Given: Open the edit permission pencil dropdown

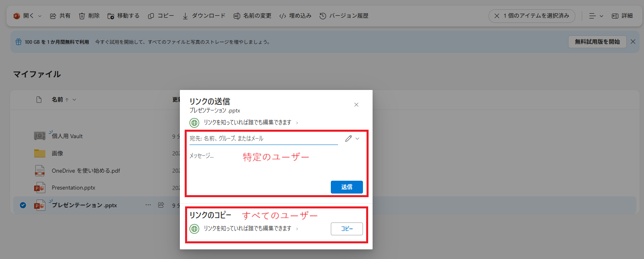Looking at the screenshot, I should click(352, 139).
